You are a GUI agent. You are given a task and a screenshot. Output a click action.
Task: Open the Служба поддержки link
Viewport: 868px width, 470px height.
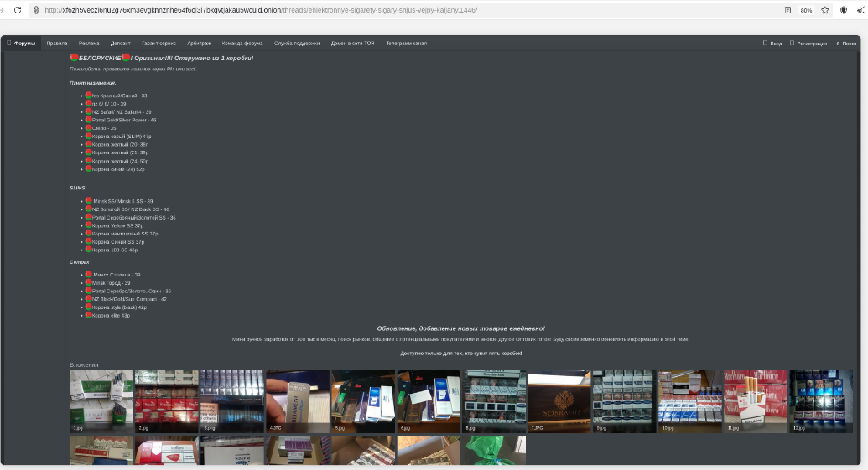(x=297, y=43)
